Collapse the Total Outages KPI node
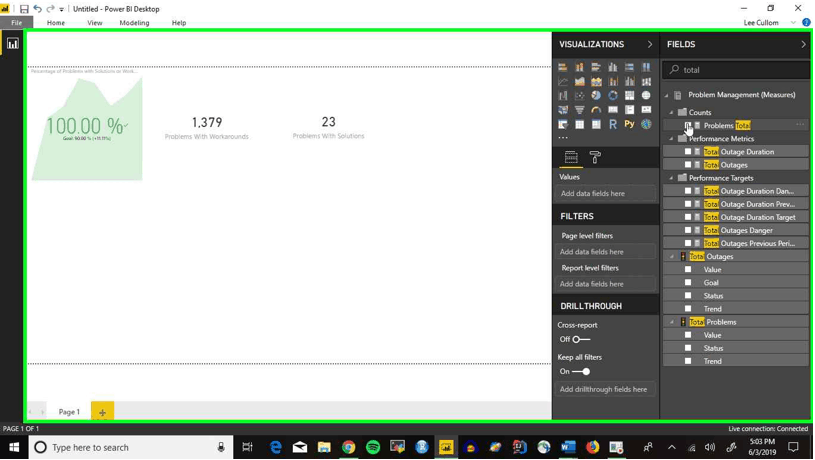Screen dimensions: 815x460 coord(672,257)
